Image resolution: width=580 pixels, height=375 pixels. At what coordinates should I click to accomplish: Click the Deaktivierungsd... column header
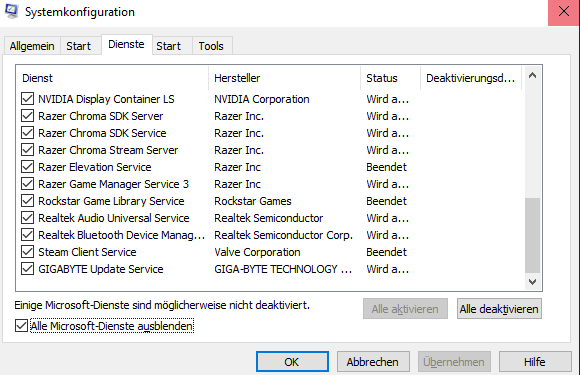[471, 78]
